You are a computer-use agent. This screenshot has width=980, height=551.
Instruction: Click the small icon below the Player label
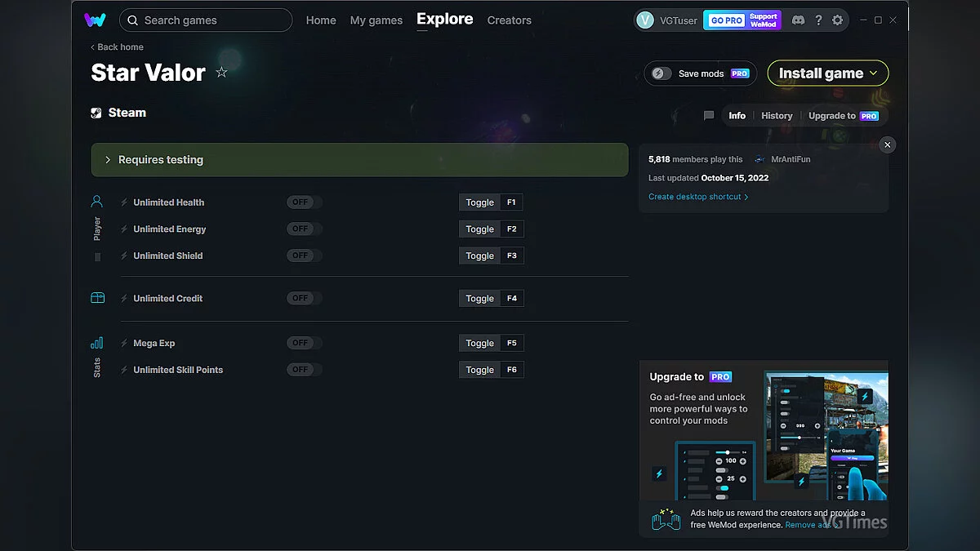[x=98, y=256]
